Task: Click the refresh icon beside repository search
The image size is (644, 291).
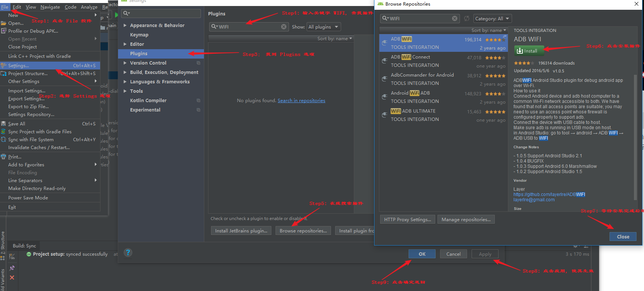Action: tap(467, 18)
